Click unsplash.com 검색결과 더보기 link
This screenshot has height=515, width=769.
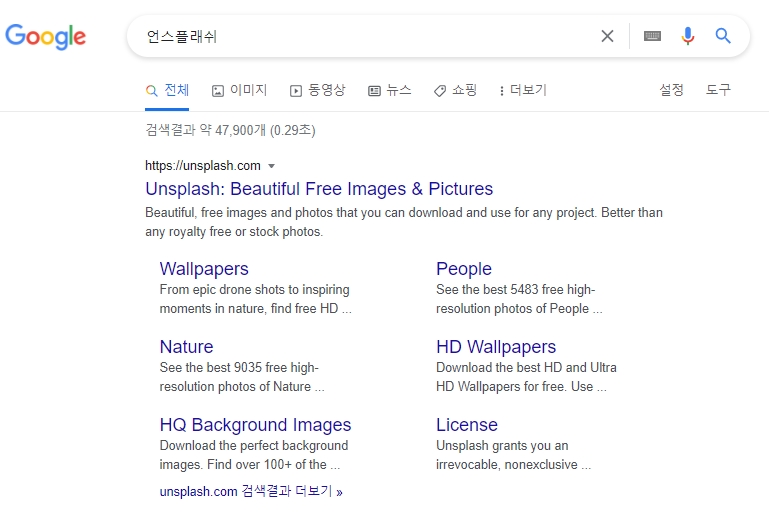click(251, 491)
